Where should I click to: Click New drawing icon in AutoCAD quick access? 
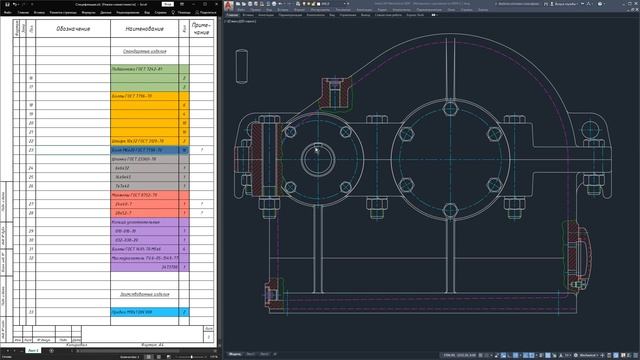238,4
